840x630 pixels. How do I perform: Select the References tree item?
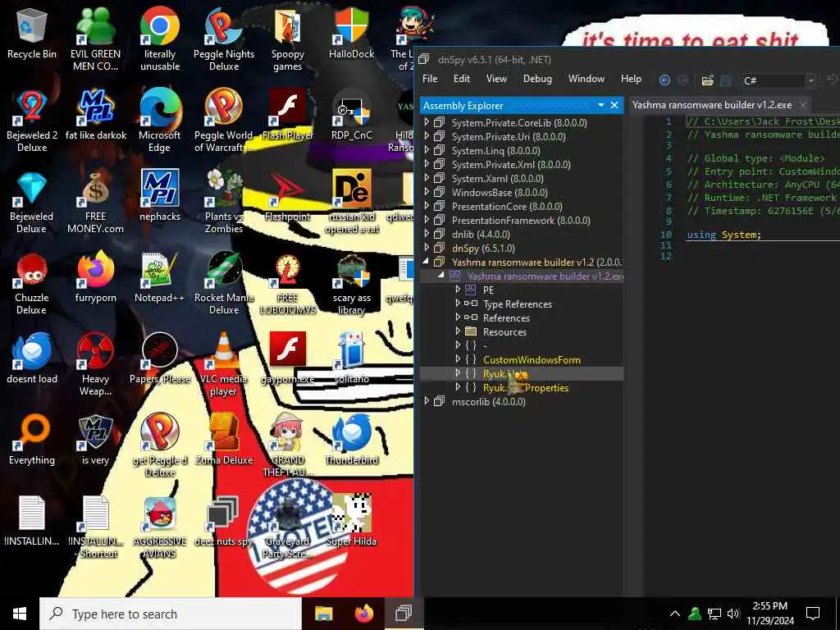click(505, 318)
